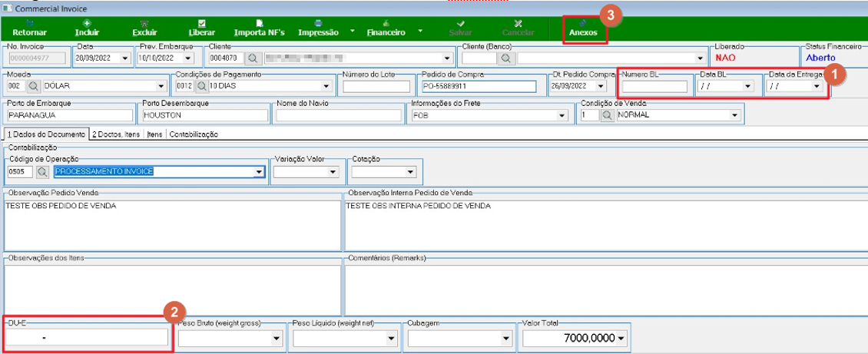Open the Data BL date dropdown
Viewport: 868px width, 354px height.
coord(748,86)
